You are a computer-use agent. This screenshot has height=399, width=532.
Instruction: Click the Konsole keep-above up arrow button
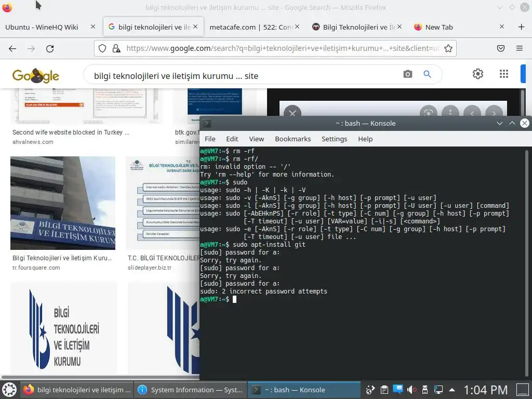512,123
